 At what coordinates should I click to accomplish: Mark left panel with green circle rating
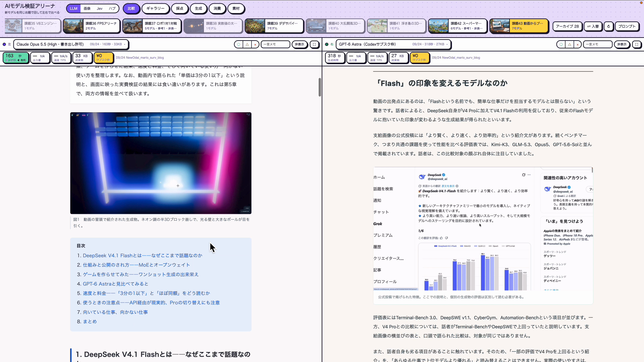coord(238,44)
